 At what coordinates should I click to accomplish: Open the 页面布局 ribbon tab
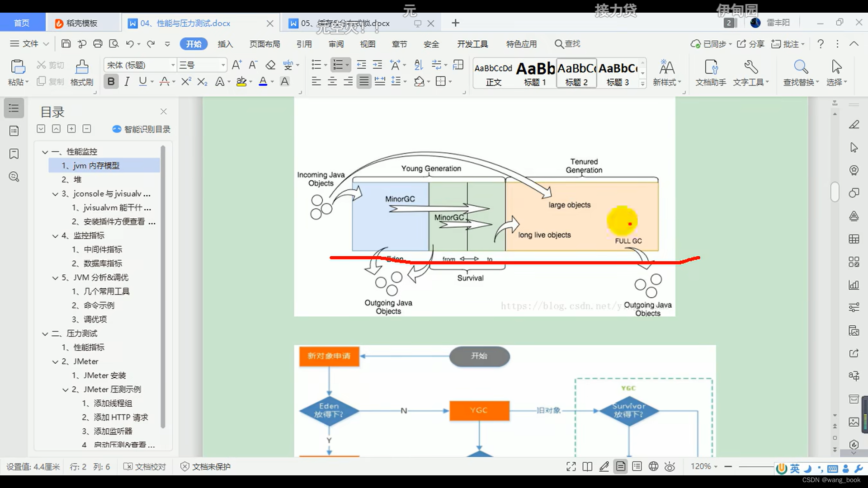pos(265,44)
